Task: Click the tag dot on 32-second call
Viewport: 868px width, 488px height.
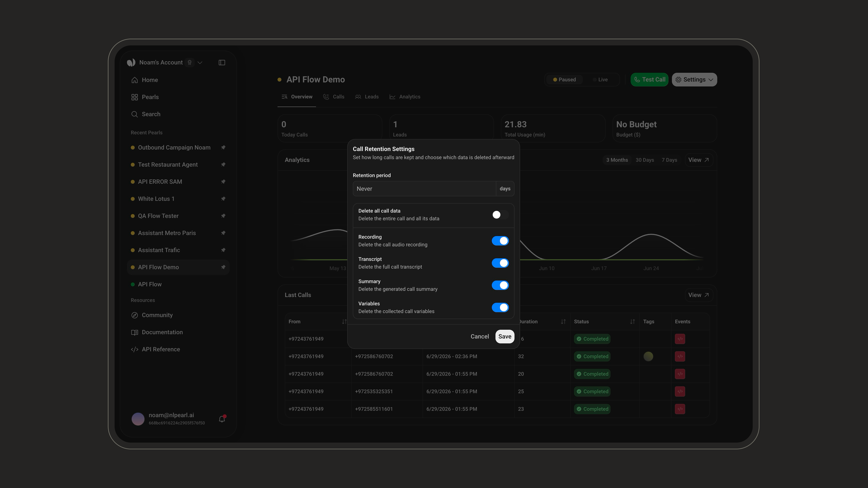Action: pyautogui.click(x=648, y=356)
